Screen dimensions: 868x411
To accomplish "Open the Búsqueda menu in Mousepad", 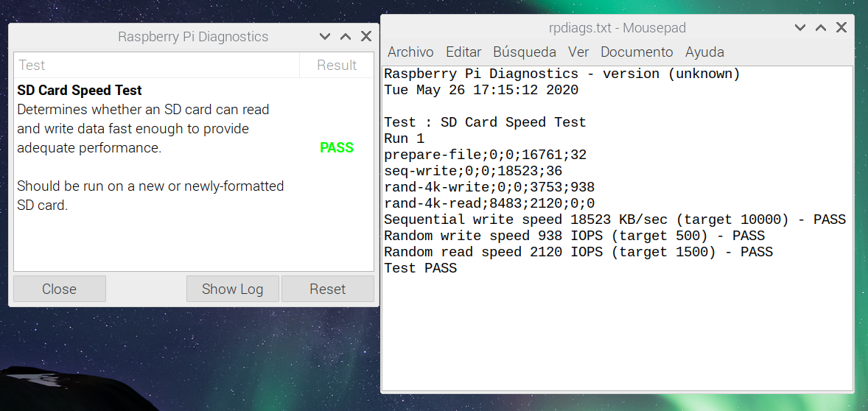I will 524,52.
